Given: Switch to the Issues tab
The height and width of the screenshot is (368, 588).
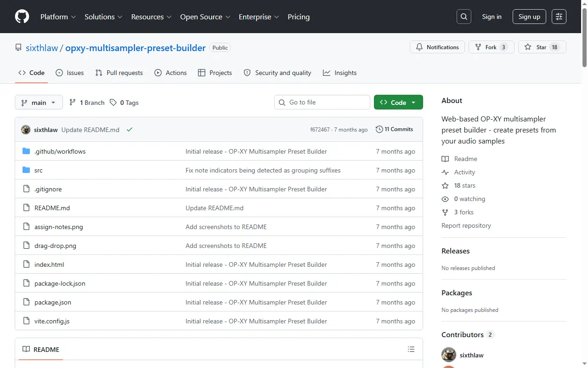Looking at the screenshot, I should 70,73.
